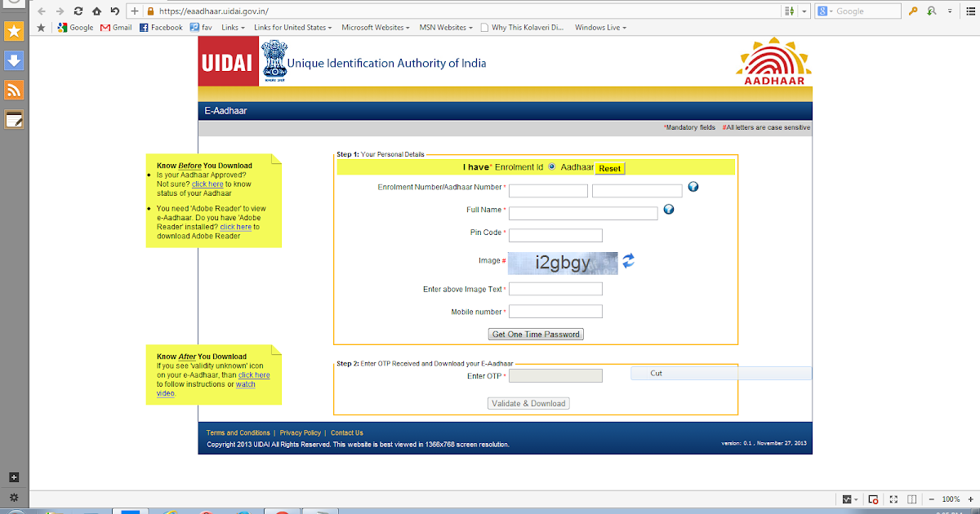
Task: Zoom in with plus button
Action: point(969,499)
